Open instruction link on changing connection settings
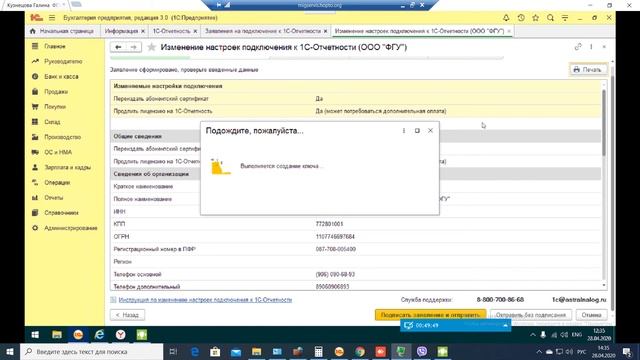This screenshot has width=640, height=360. pyautogui.click(x=205, y=300)
